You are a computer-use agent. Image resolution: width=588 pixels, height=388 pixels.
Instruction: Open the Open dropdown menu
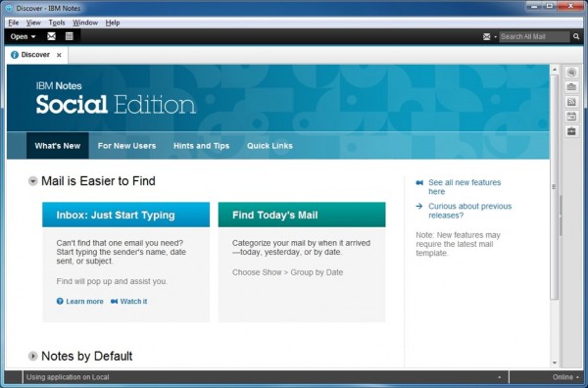click(23, 36)
